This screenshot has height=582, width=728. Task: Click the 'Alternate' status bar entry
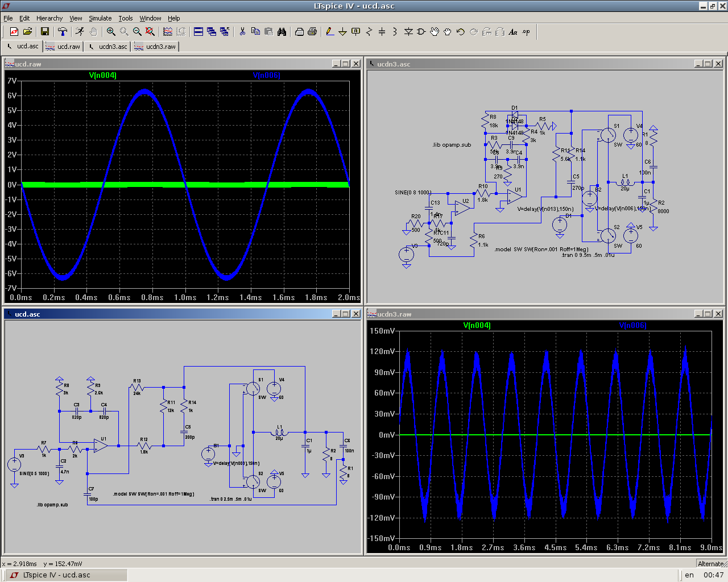pyautogui.click(x=710, y=564)
